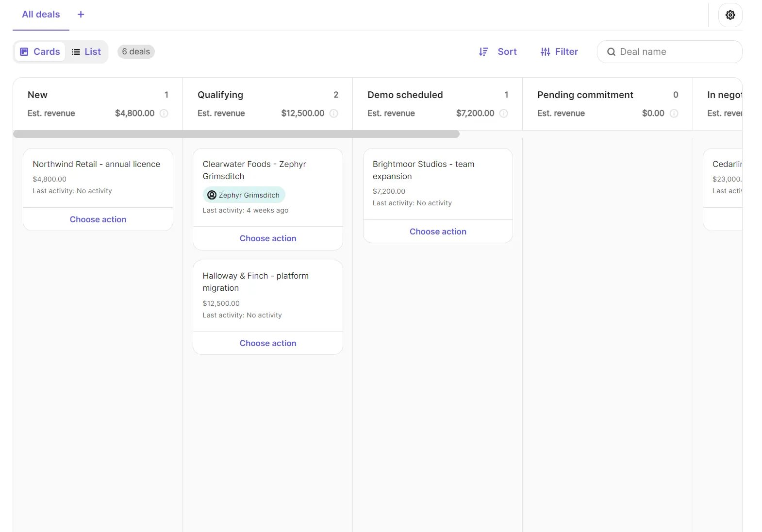Open the All deals tab
This screenshot has height=532, width=762.
coord(41,15)
